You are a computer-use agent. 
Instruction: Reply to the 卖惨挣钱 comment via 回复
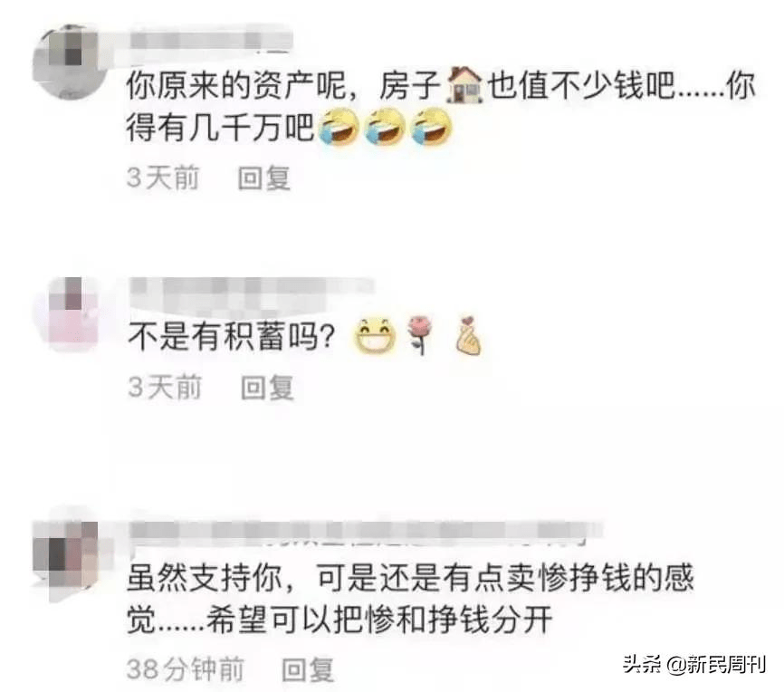(308, 669)
